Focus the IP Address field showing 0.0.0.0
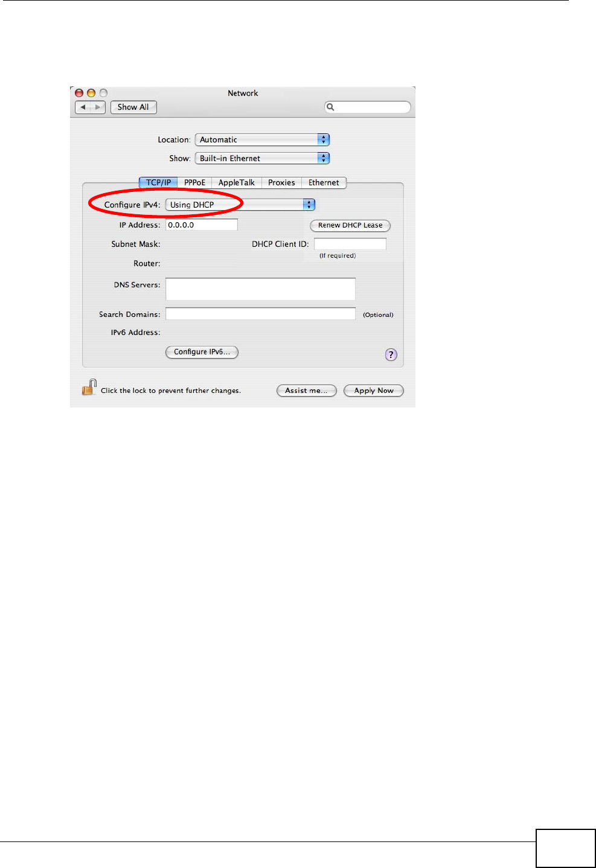Image resolution: width=596 pixels, height=868 pixels. [202, 225]
